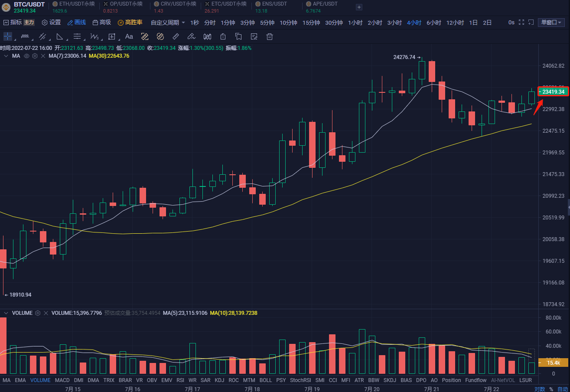Screen dimensions: 570x392
Task: Select the gray ruler measure tool
Action: pos(176,36)
